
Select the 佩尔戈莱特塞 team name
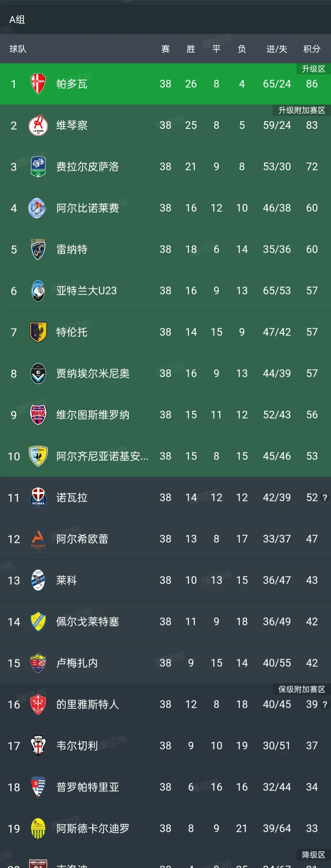87,621
